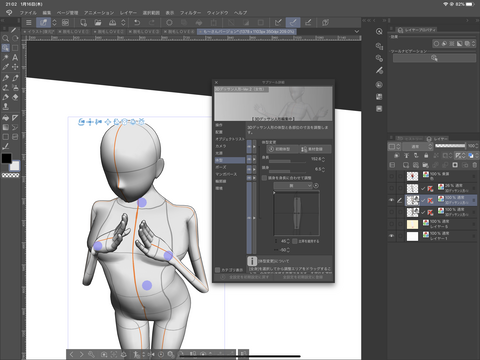Open the Help menu
This screenshot has height=360, width=480.
click(x=240, y=13)
